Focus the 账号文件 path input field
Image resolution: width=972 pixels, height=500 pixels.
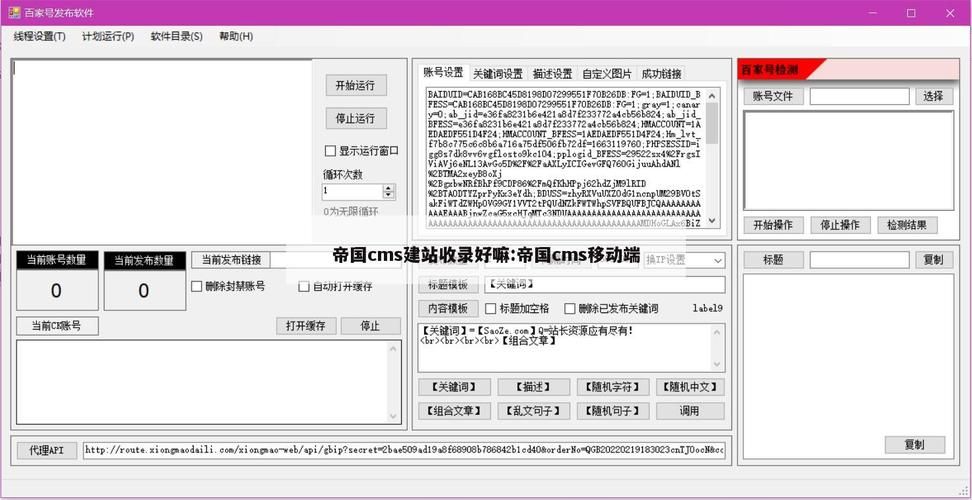(859, 96)
